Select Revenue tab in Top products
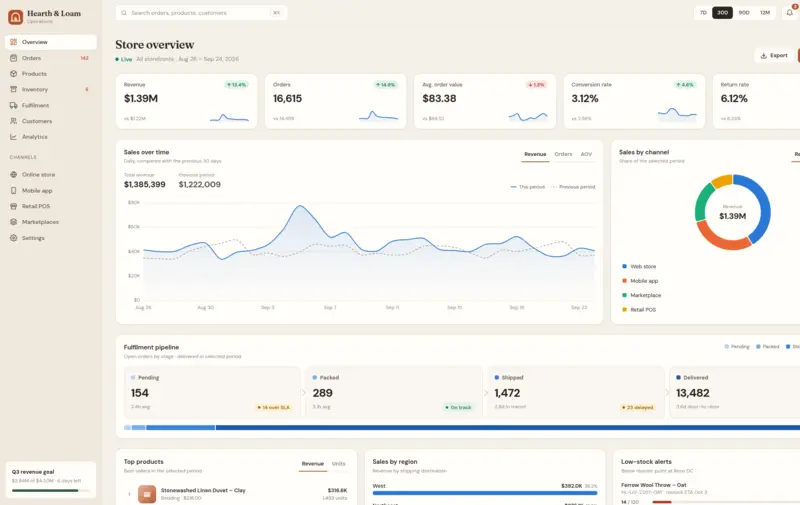 pyautogui.click(x=313, y=464)
